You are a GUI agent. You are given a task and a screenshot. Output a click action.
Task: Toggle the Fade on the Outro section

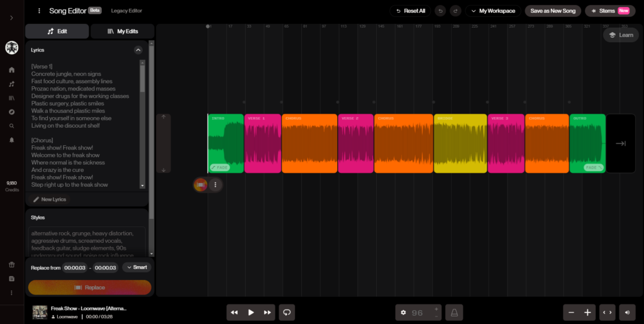[x=594, y=167]
